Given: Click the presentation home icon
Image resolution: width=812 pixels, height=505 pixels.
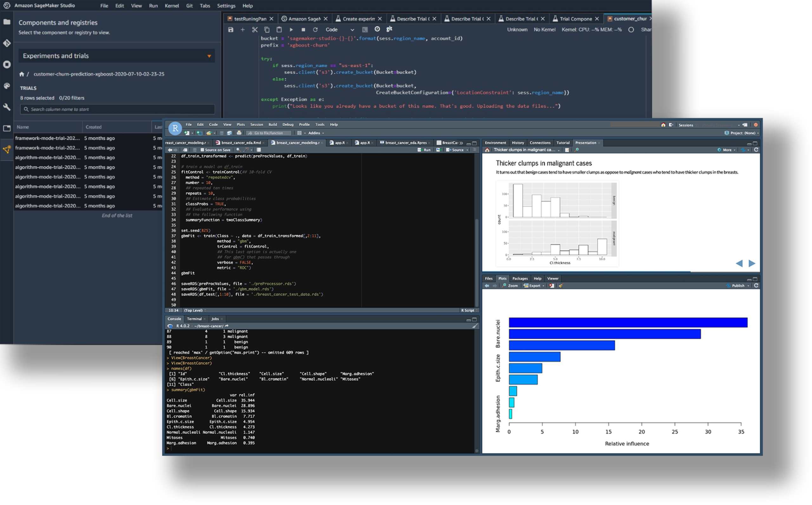Looking at the screenshot, I should click(487, 150).
